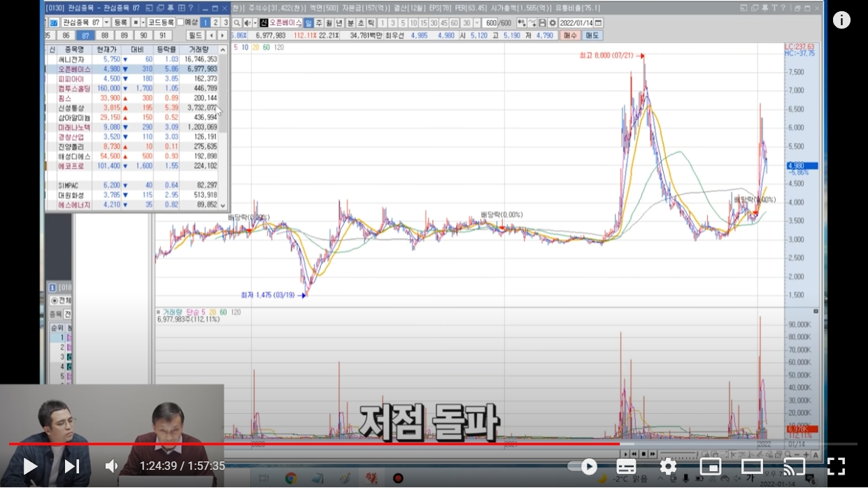868x488 pixels.
Task: Open the small square-icon dropdown after 등록
Action: [143, 22]
